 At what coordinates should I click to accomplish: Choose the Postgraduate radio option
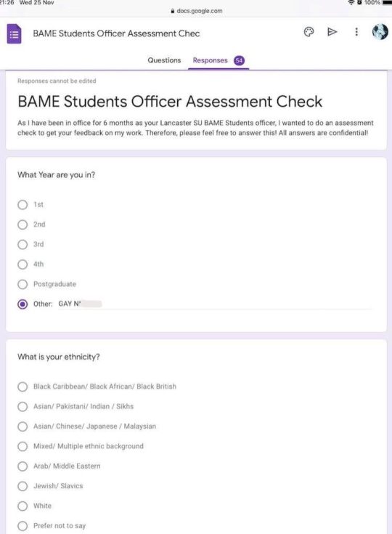pyautogui.click(x=23, y=284)
